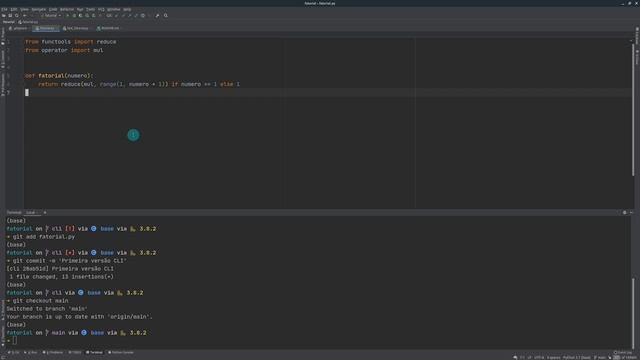Click the Profile icon in toolbar
This screenshot has width=640, height=360.
pyautogui.click(x=87, y=16)
